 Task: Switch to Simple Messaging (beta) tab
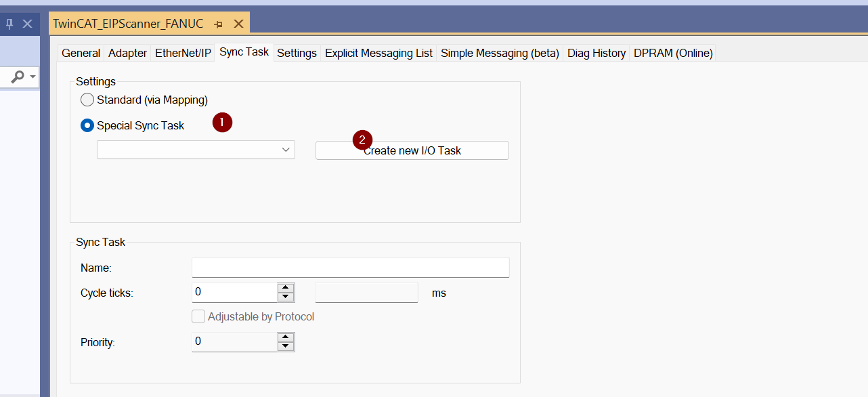[x=500, y=53]
